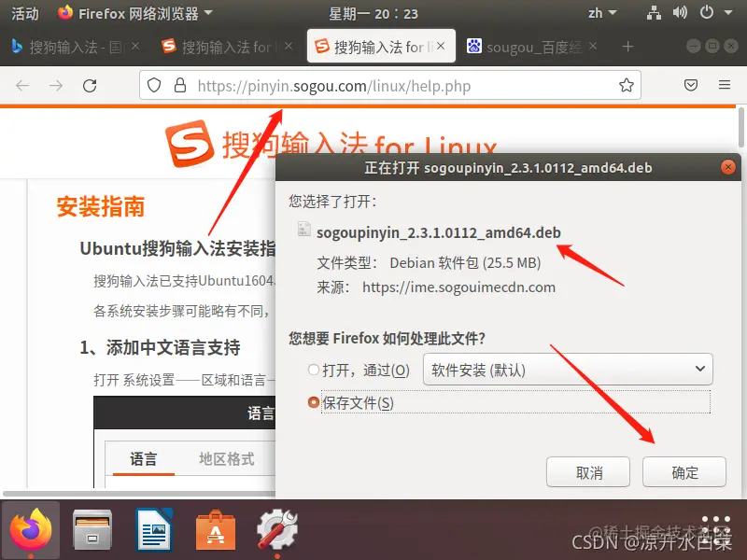
Task: Bookmark this page with the star
Action: point(626,85)
